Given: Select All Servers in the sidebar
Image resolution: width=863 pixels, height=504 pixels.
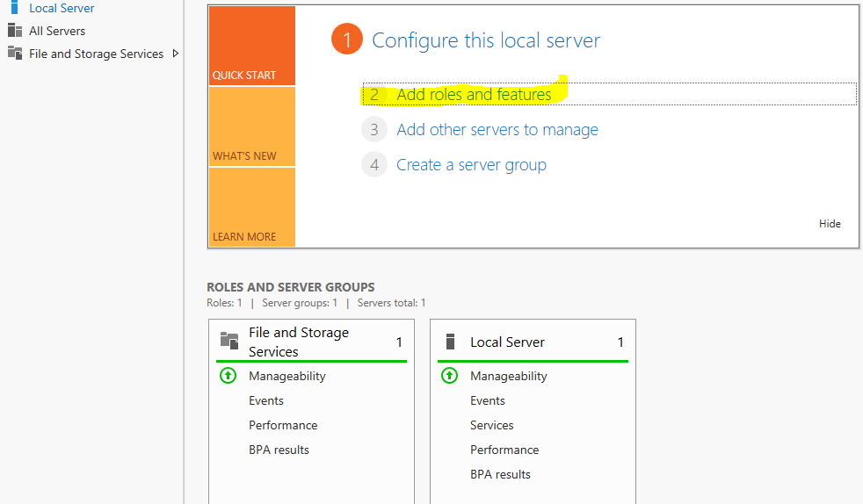Looking at the screenshot, I should 57,31.
